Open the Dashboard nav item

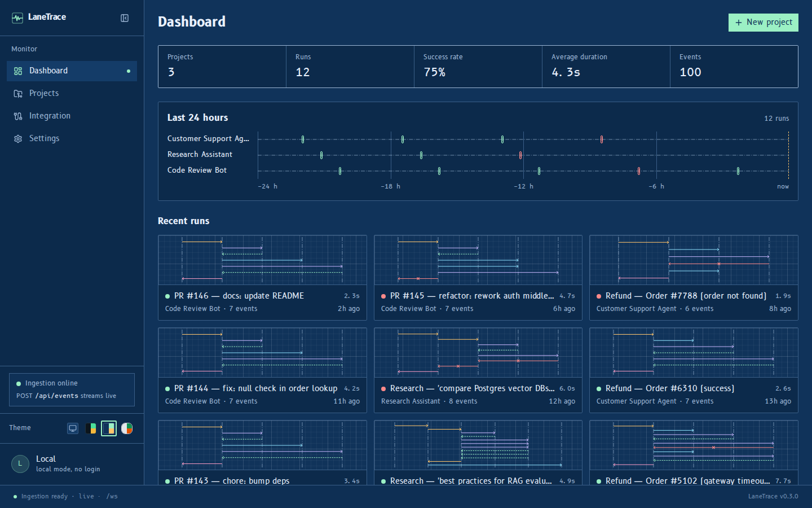pos(72,71)
